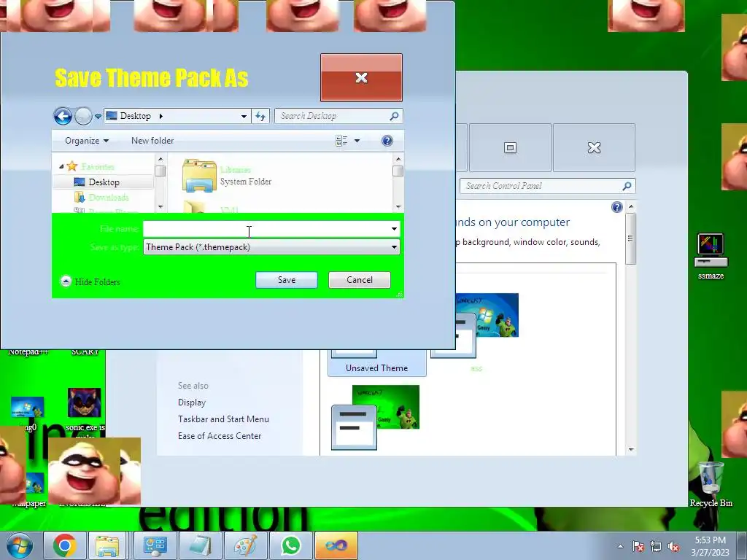Viewport: 747px width, 560px height.
Task: Maximize the Personalization window
Action: pos(510,147)
